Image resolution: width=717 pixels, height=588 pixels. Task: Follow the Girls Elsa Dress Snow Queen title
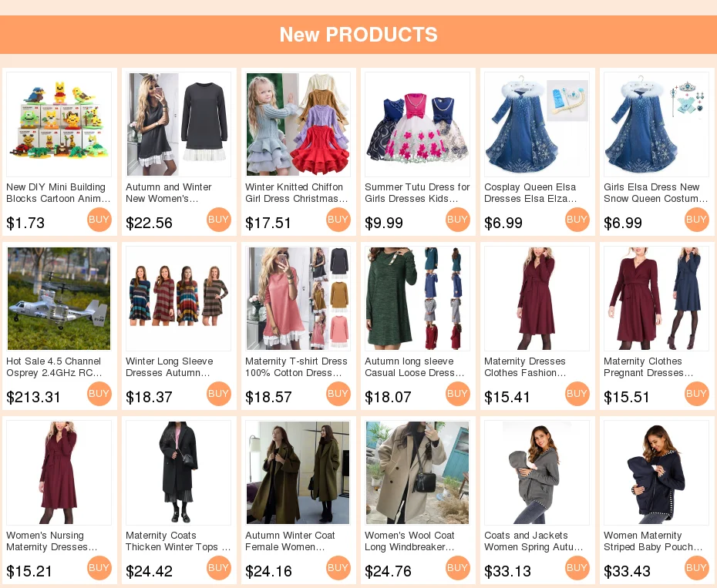(x=655, y=193)
